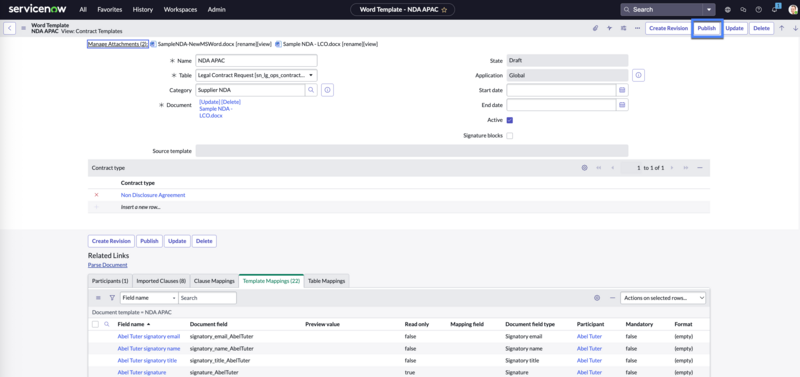Go to previous record with up arrow
The width and height of the screenshot is (800, 377).
[781, 29]
